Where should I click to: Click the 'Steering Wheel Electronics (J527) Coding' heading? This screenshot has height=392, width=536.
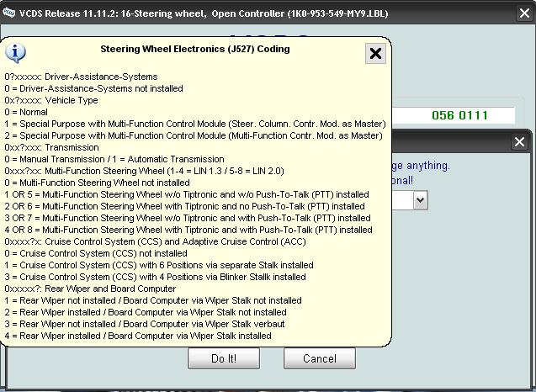point(195,49)
